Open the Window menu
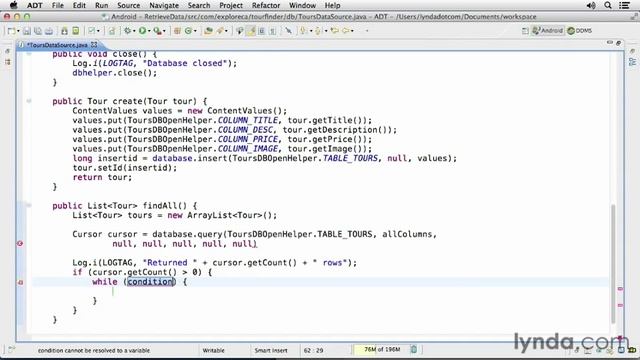Screen dimensions: 640x360 click(302, 5)
